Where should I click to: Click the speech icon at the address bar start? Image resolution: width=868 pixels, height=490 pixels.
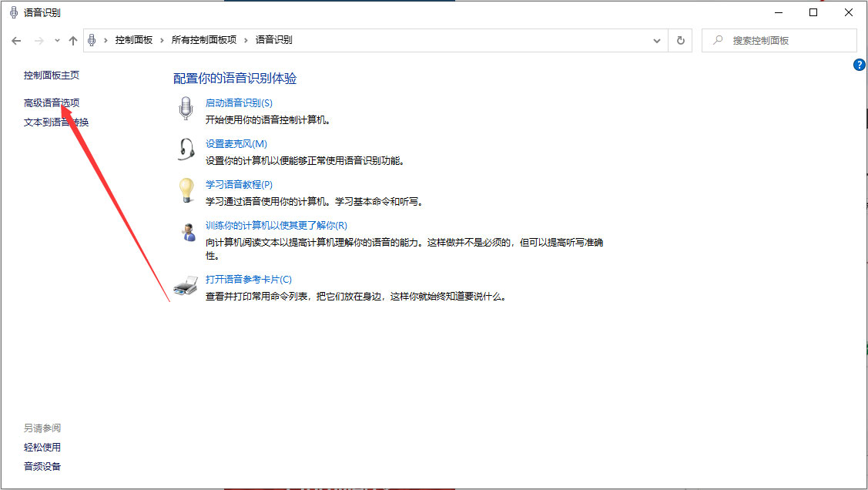91,40
